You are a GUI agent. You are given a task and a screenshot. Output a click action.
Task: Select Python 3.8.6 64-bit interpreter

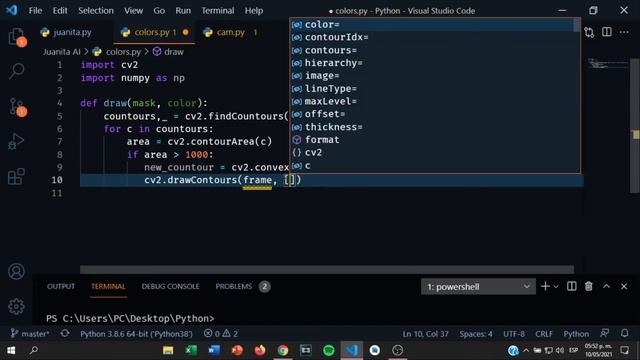coord(136,333)
